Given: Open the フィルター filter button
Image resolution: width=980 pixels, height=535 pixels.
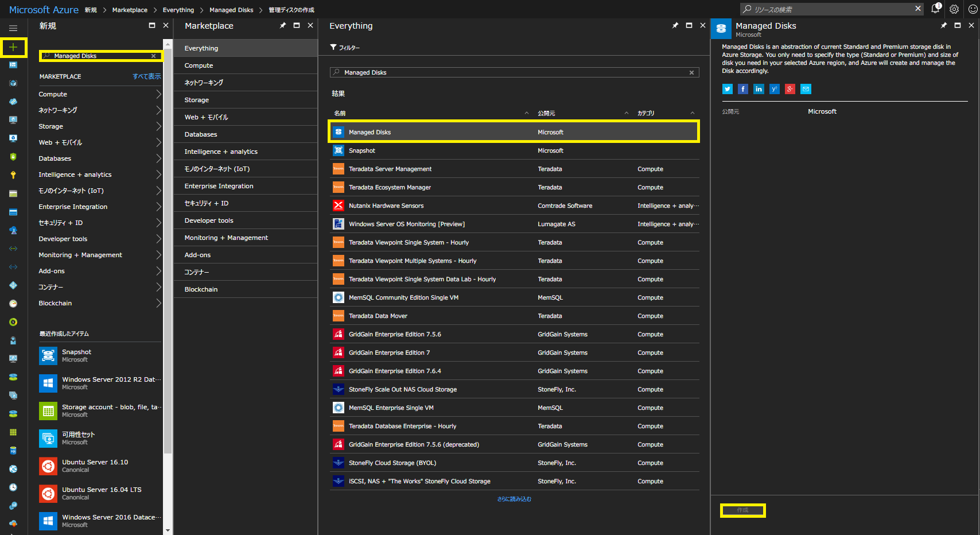Looking at the screenshot, I should [x=345, y=48].
